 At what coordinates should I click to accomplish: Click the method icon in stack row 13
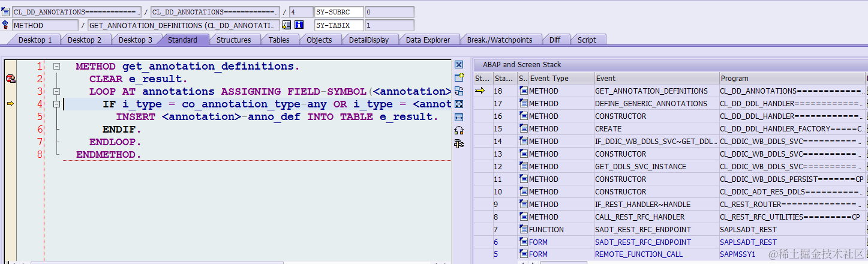tap(524, 154)
